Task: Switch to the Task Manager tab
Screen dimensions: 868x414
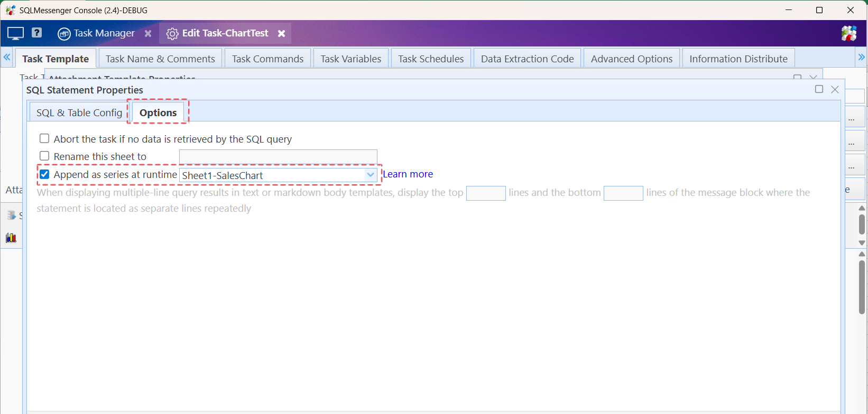Action: (x=97, y=33)
